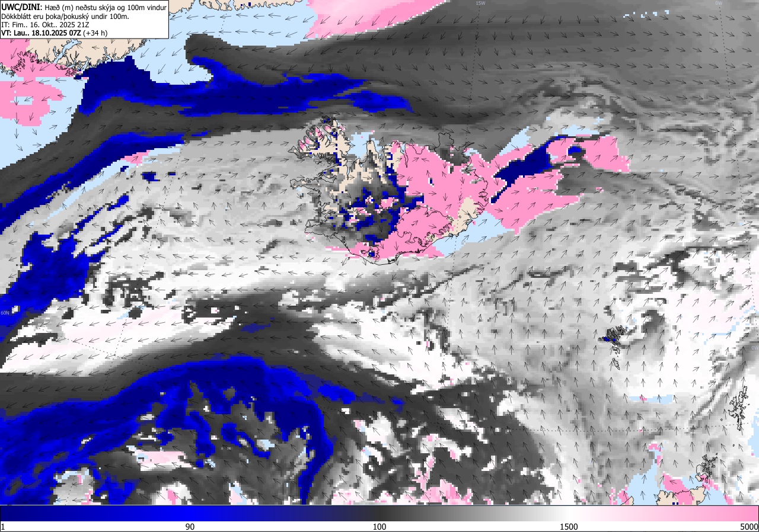Click the "1500" label on the color scale

tap(569, 527)
